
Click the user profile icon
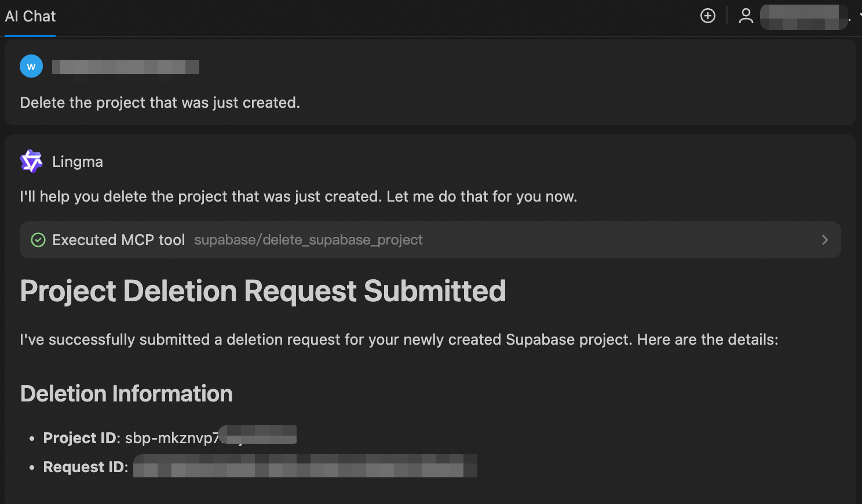(746, 16)
